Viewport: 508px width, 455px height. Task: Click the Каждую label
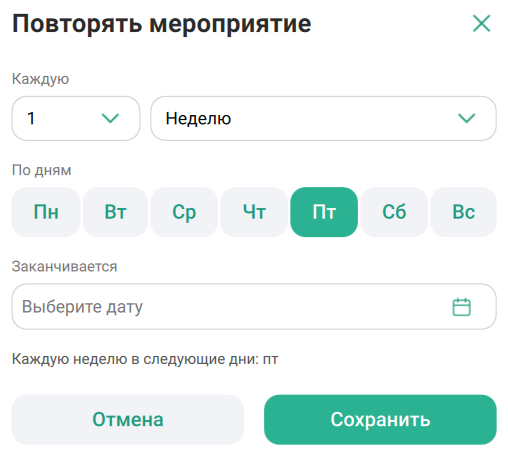(x=41, y=79)
